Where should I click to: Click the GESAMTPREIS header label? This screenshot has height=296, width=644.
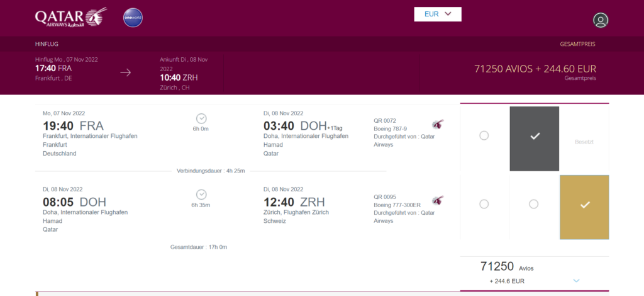[577, 45]
